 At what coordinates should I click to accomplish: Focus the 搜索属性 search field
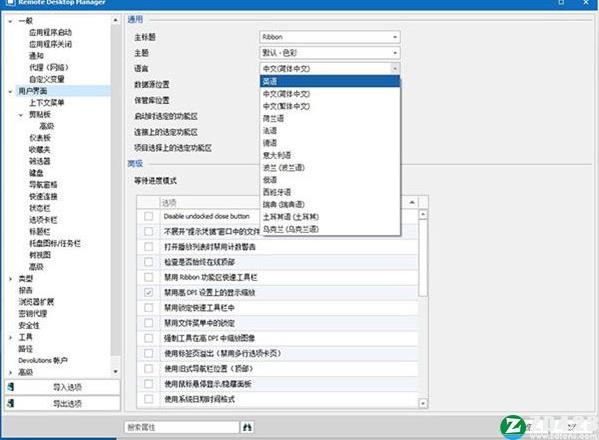181,427
